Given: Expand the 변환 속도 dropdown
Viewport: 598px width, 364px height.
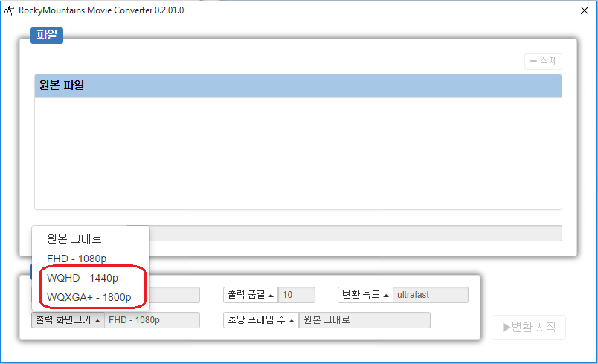Looking at the screenshot, I should click(364, 295).
